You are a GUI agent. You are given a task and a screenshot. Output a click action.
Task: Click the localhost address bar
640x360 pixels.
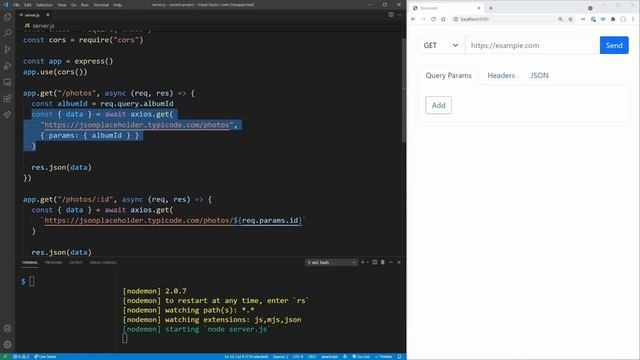(x=504, y=19)
